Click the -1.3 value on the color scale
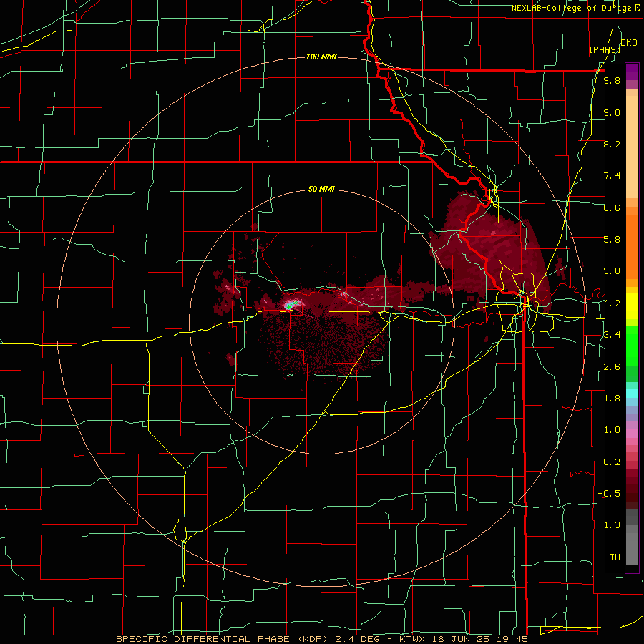Screen dimensions: 644x644 tap(609, 525)
